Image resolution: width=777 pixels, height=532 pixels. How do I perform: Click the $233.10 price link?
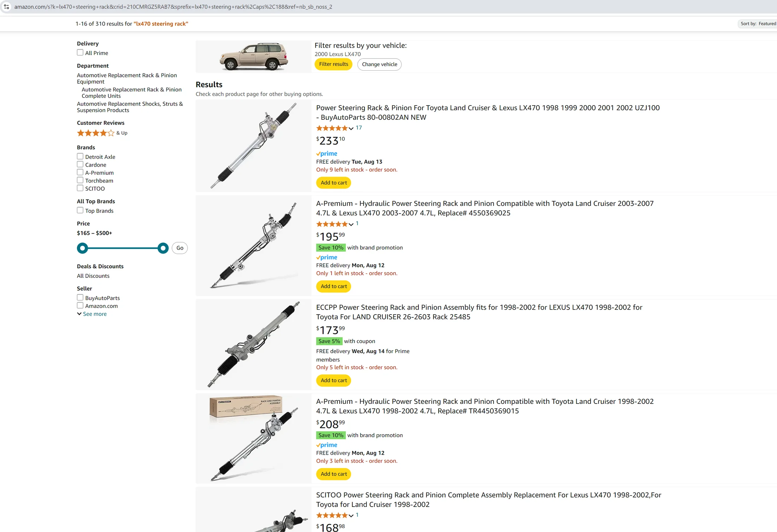[x=331, y=141]
